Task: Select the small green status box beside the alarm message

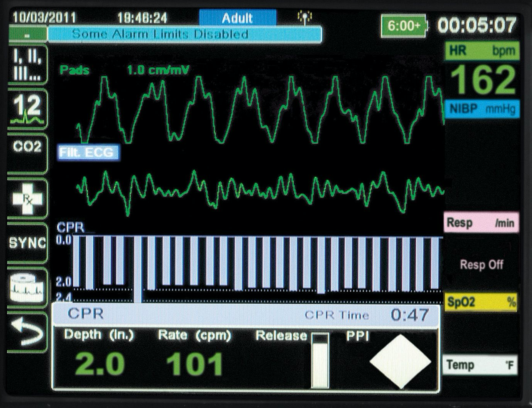Action: click(x=27, y=35)
